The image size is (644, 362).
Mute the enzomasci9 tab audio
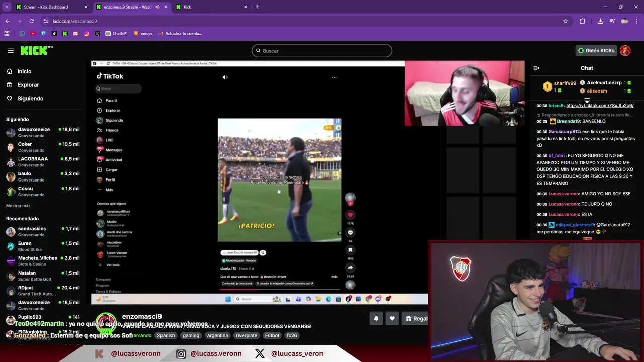pos(157,7)
